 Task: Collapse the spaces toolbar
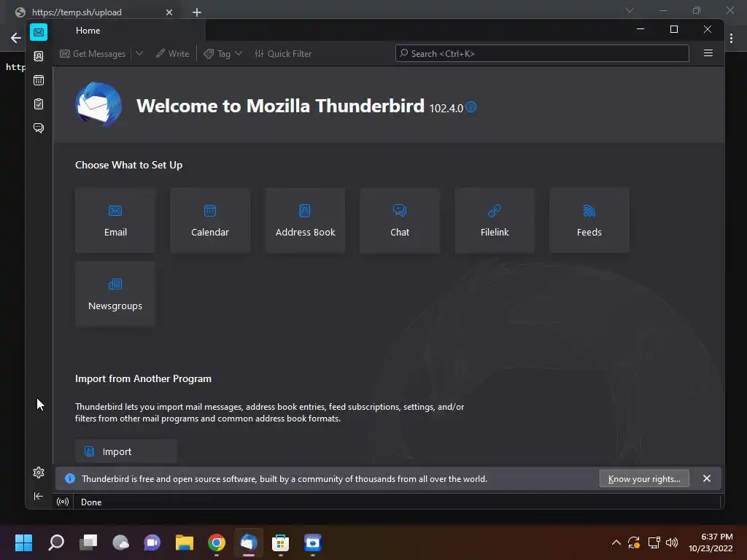pos(39,496)
